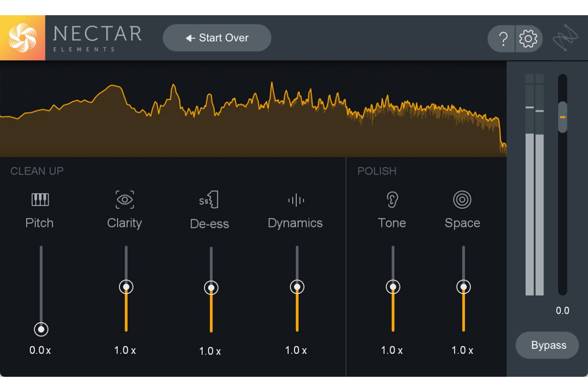Click the Tone ear icon
588x392 pixels.
[392, 199]
